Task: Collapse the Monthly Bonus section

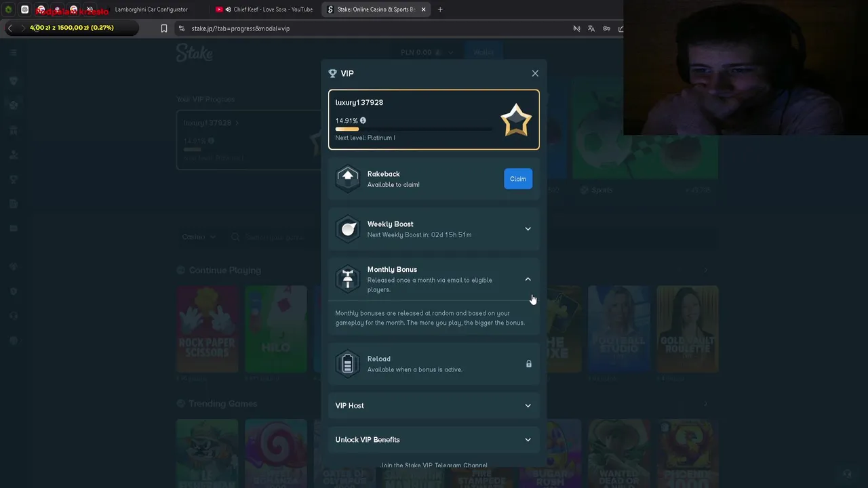Action: [528, 279]
